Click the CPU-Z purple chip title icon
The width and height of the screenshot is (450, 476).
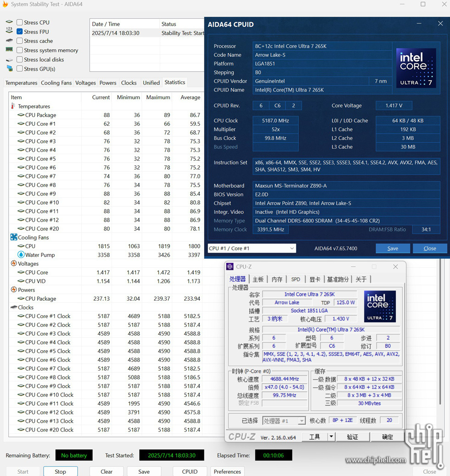(x=230, y=267)
